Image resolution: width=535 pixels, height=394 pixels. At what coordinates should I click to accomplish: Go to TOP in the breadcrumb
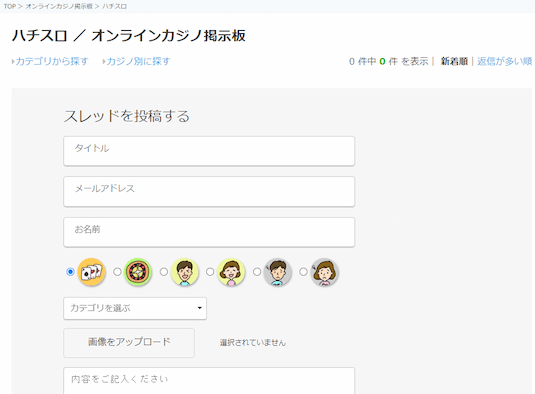coord(10,6)
